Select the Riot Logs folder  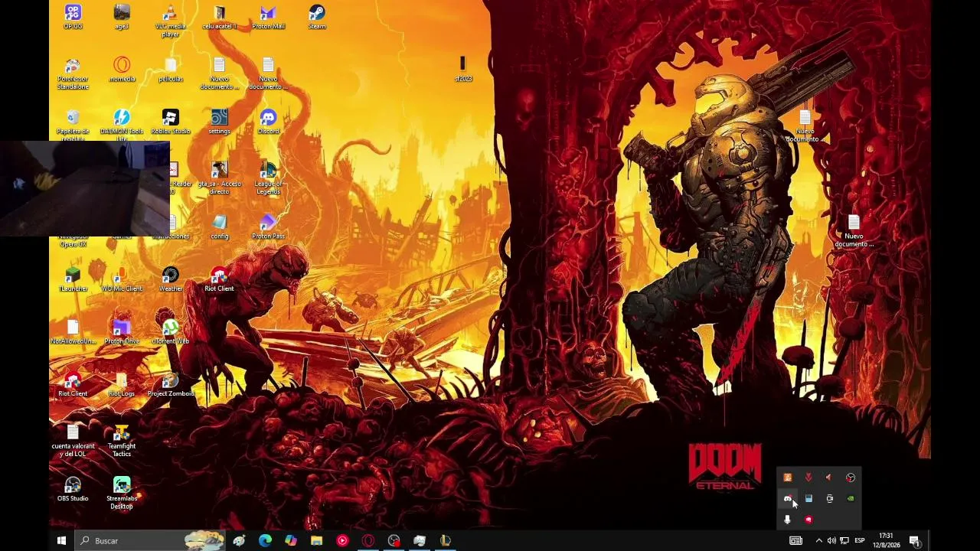click(x=122, y=384)
